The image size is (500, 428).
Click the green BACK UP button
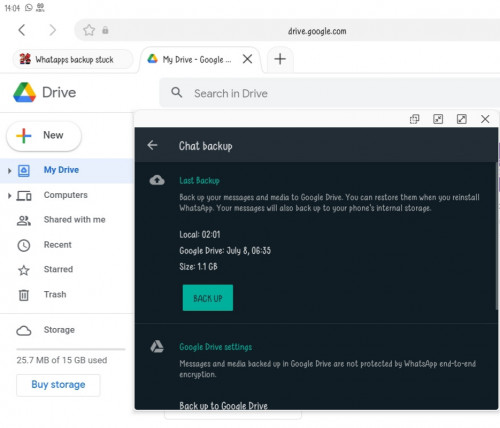point(208,298)
